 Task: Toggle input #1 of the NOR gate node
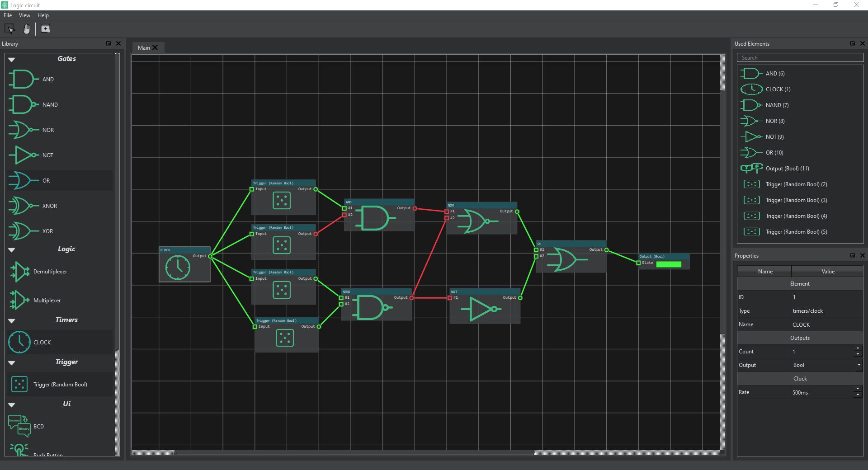pos(447,211)
